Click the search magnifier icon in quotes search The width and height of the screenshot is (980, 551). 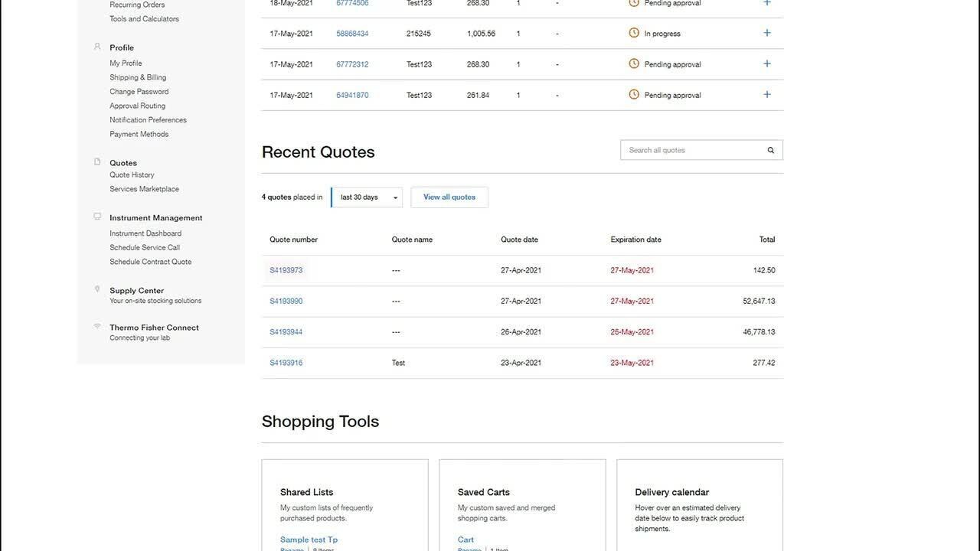coord(770,151)
